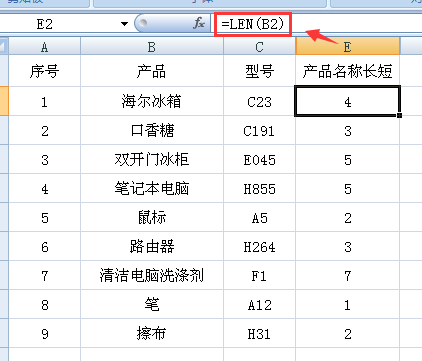This screenshot has height=361, width=422.
Task: Select serial number cell in 鼠标 row
Action: point(44,217)
